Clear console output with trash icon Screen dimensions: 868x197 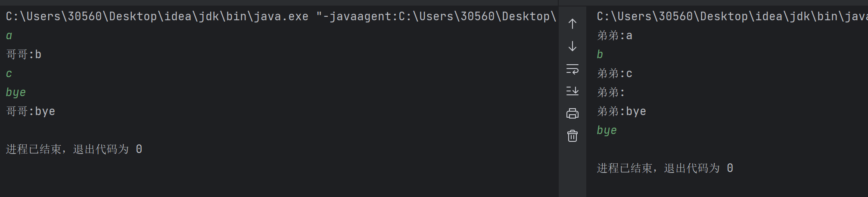[572, 136]
